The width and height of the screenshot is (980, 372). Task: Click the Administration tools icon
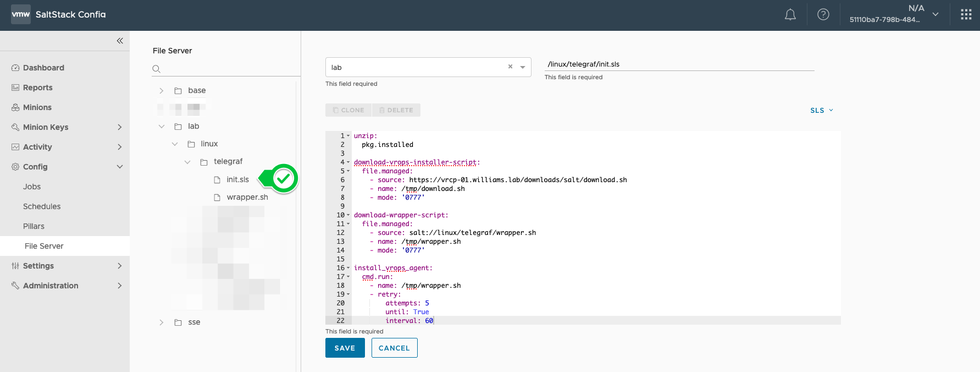coord(15,286)
